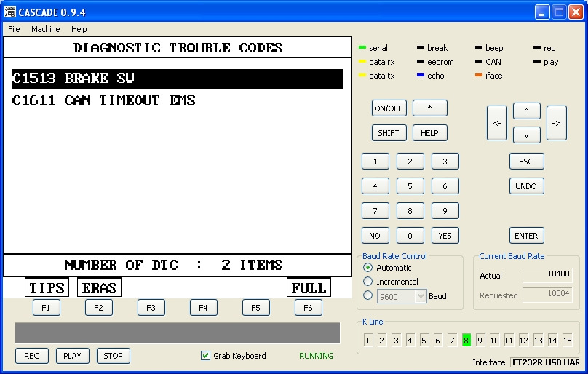Click the STOP button
This screenshot has width=588, height=374.
114,356
